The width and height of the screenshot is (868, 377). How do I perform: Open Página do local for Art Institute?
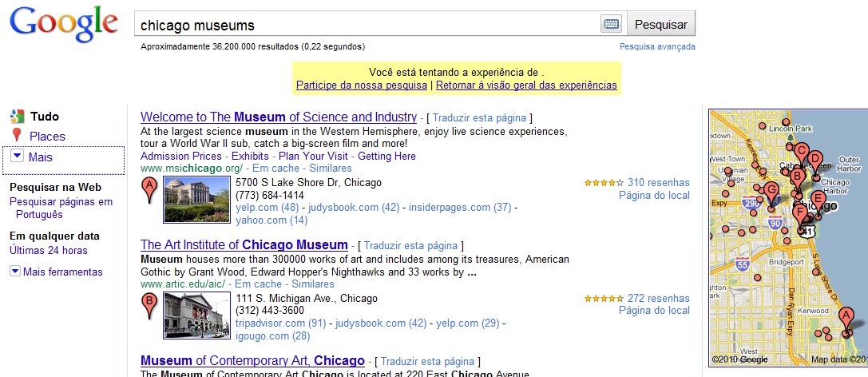(x=654, y=311)
